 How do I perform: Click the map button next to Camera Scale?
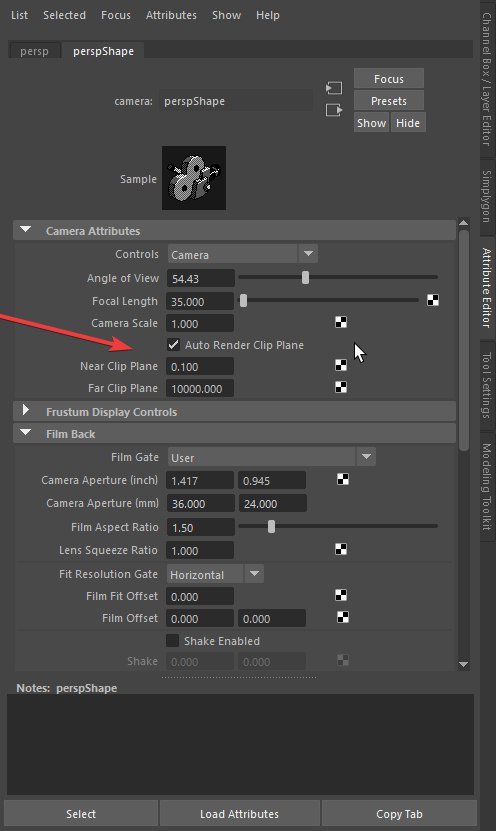click(x=341, y=322)
